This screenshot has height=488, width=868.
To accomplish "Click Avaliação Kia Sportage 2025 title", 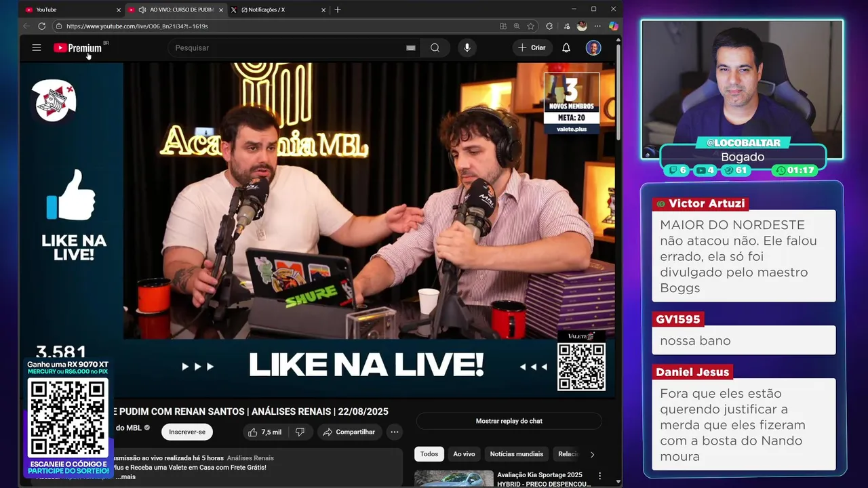I will tap(544, 479).
